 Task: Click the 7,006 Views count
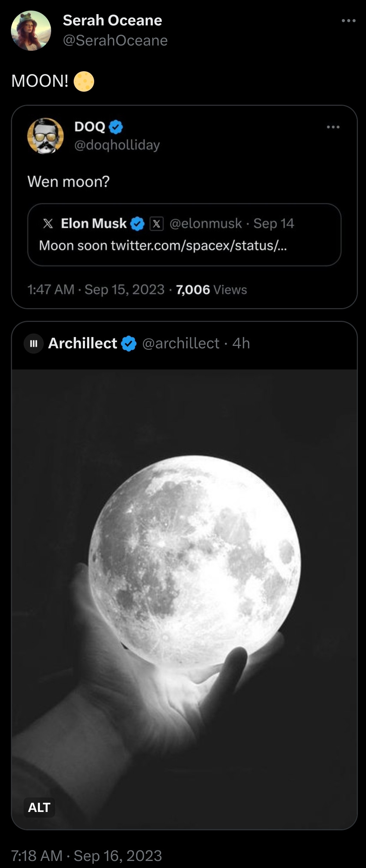tap(211, 290)
